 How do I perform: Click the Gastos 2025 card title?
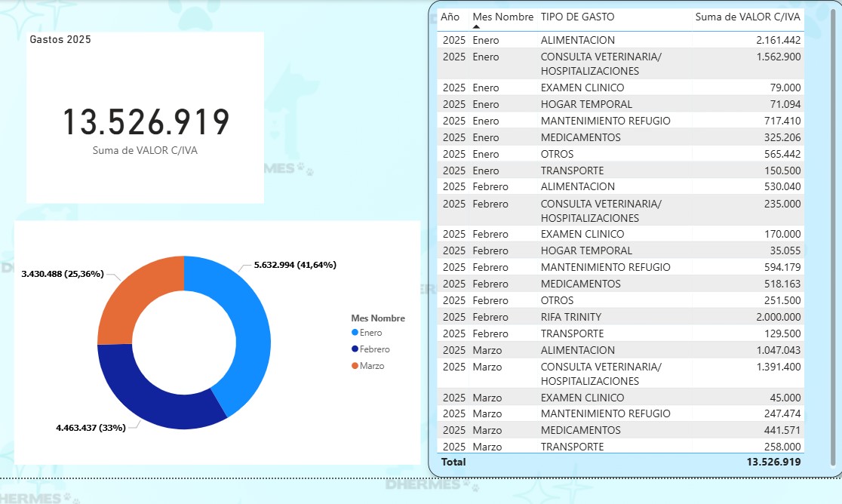point(60,39)
